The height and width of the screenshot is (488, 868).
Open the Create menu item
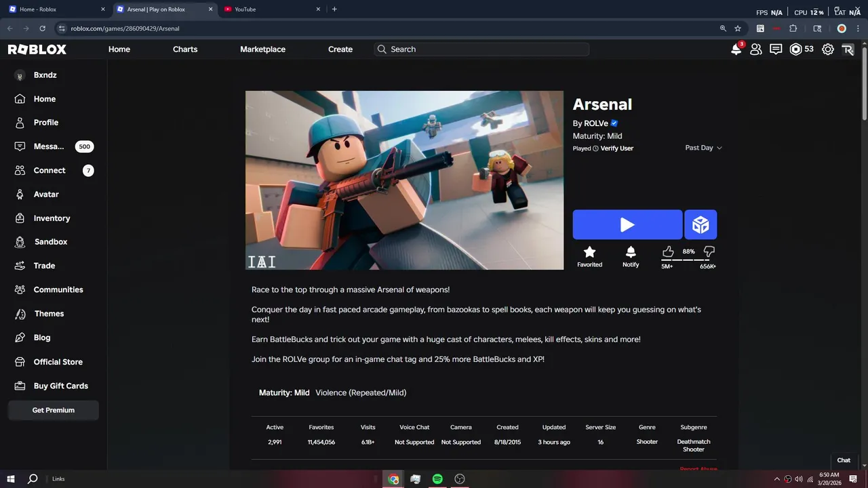(x=340, y=49)
